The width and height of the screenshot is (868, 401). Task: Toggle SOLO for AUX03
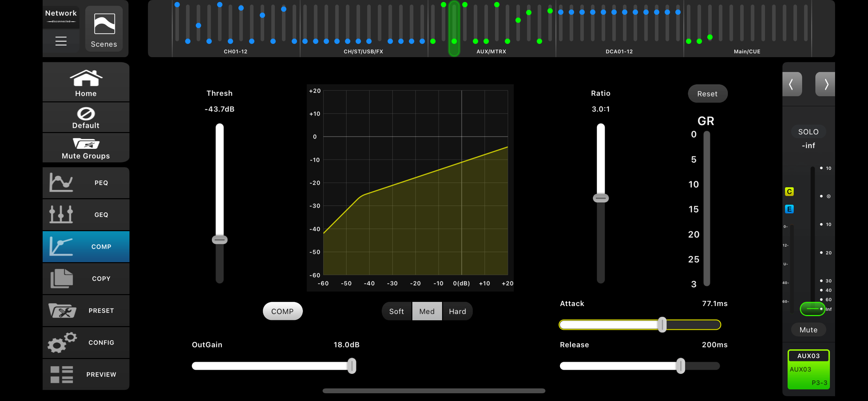point(808,132)
